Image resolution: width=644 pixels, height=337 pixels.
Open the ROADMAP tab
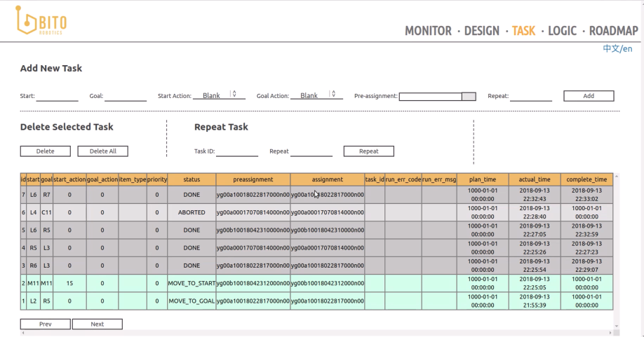[x=613, y=31]
